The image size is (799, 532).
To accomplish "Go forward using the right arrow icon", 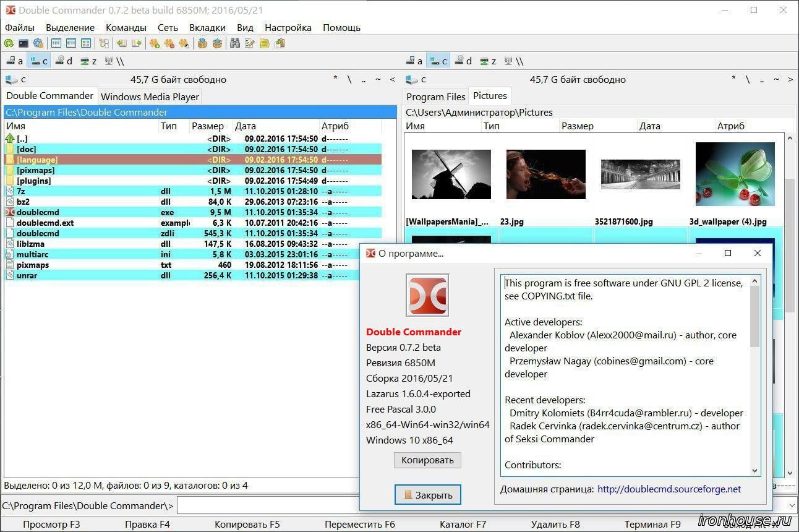I will pyautogui.click(x=137, y=43).
